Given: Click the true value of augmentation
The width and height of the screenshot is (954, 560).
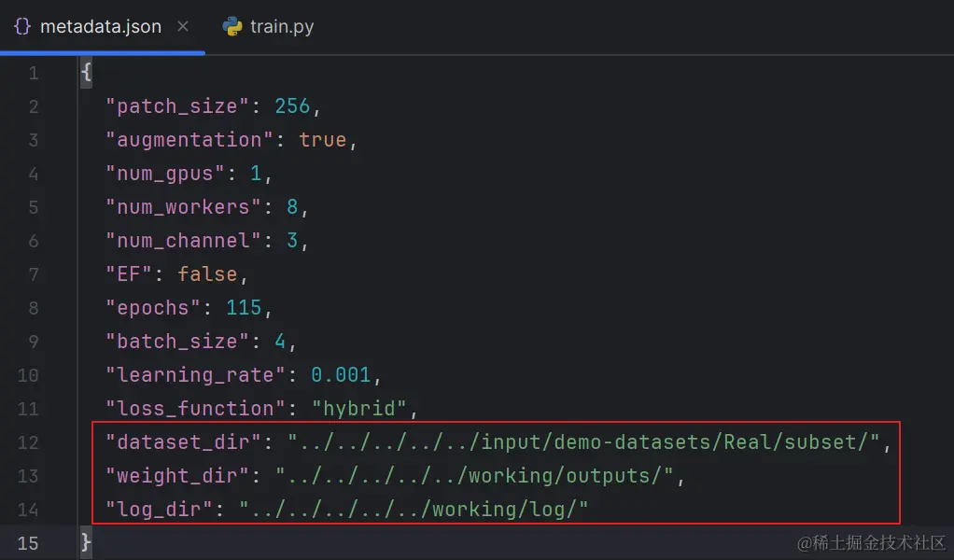Looking at the screenshot, I should pos(322,140).
